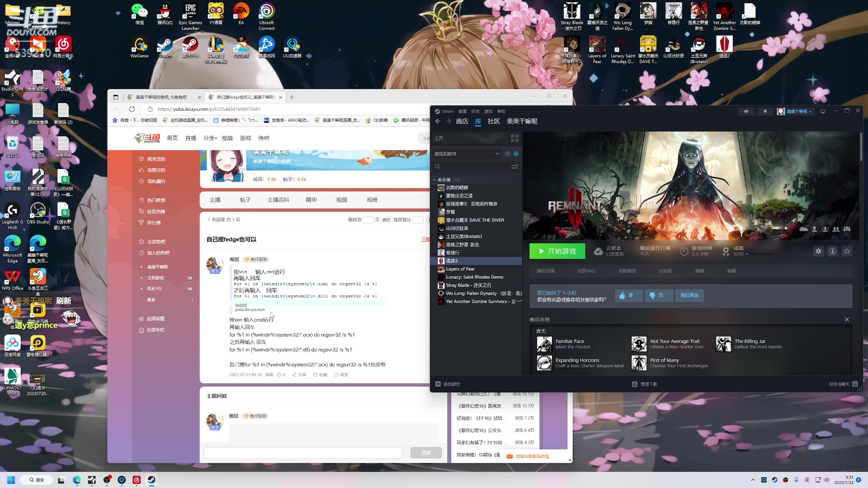Image resolution: width=868 pixels, height=488 pixels.
Task: Go back with Steam's back arrow
Action: pyautogui.click(x=438, y=121)
